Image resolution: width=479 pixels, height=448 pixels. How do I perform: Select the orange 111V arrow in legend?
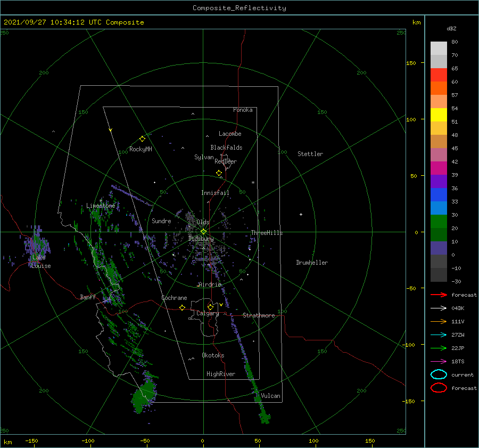click(x=439, y=321)
